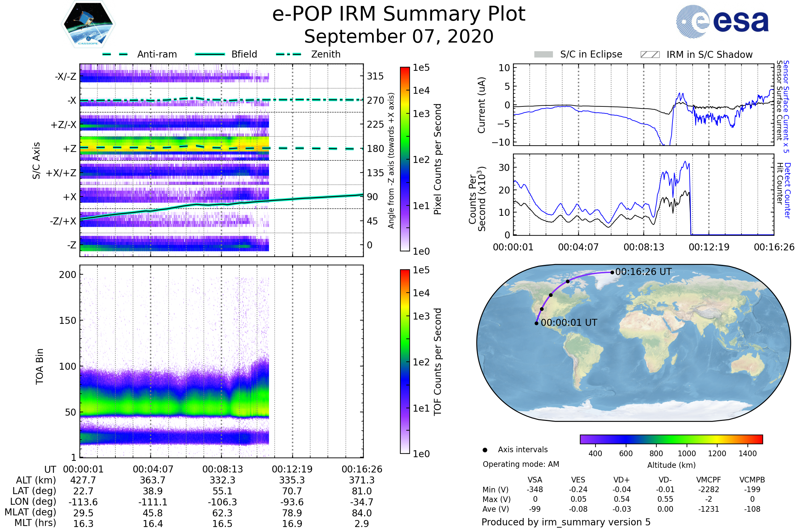Click the Axis intervals black dot legend

[485, 450]
